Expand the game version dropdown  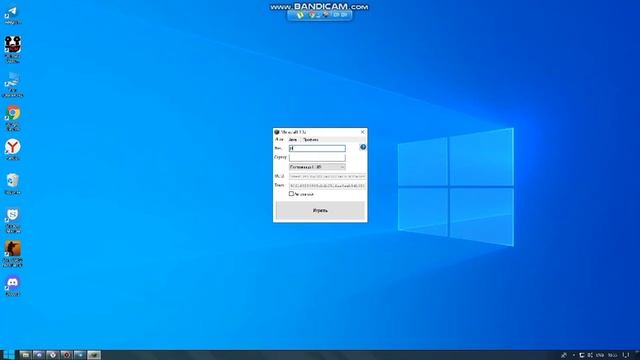click(317, 167)
